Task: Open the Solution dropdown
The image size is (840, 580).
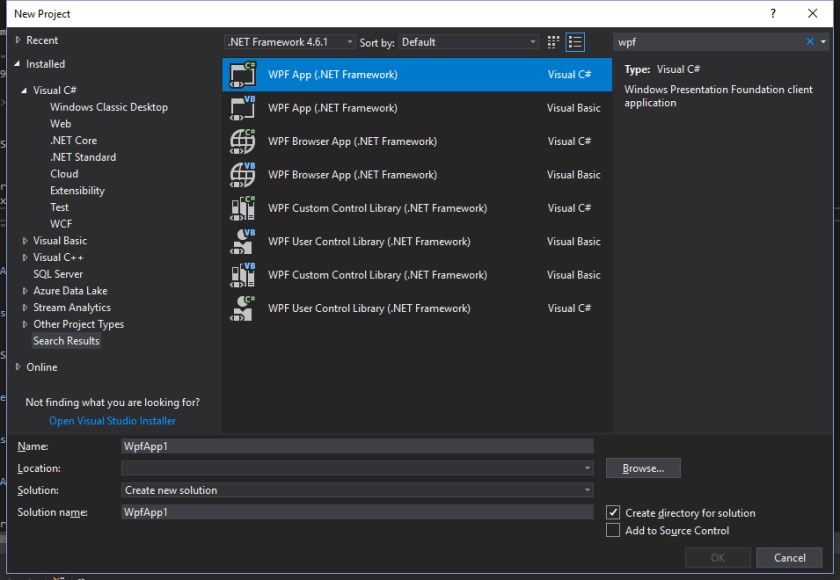Action: tap(357, 490)
